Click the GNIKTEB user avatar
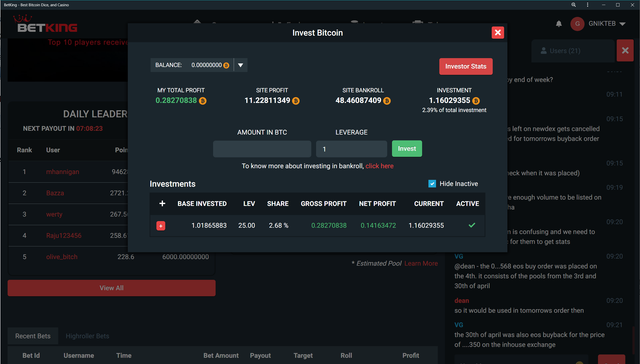 coord(577,24)
